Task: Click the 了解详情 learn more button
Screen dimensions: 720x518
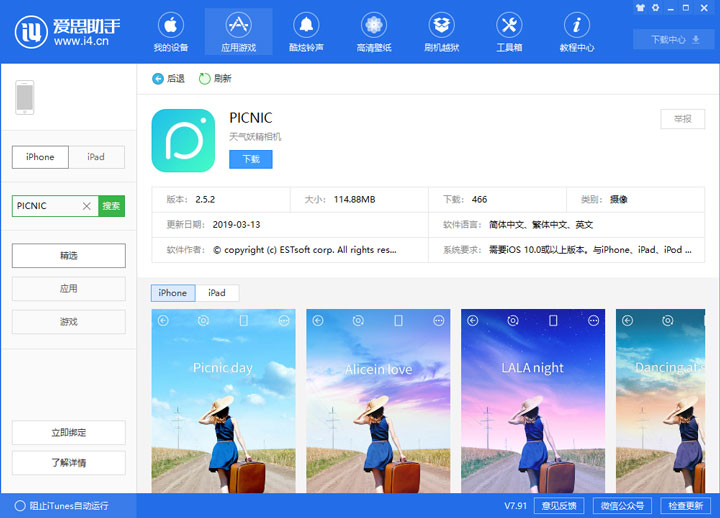Action: (68, 462)
